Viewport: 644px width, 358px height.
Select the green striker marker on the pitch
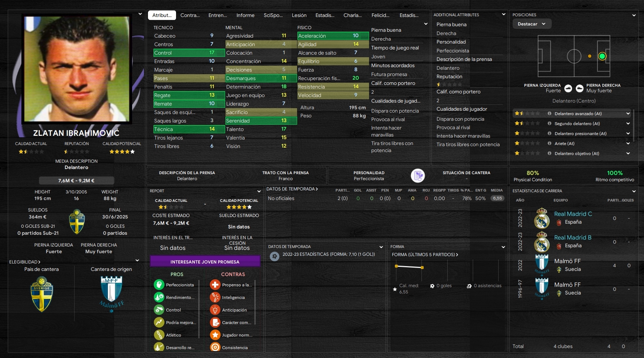point(602,56)
